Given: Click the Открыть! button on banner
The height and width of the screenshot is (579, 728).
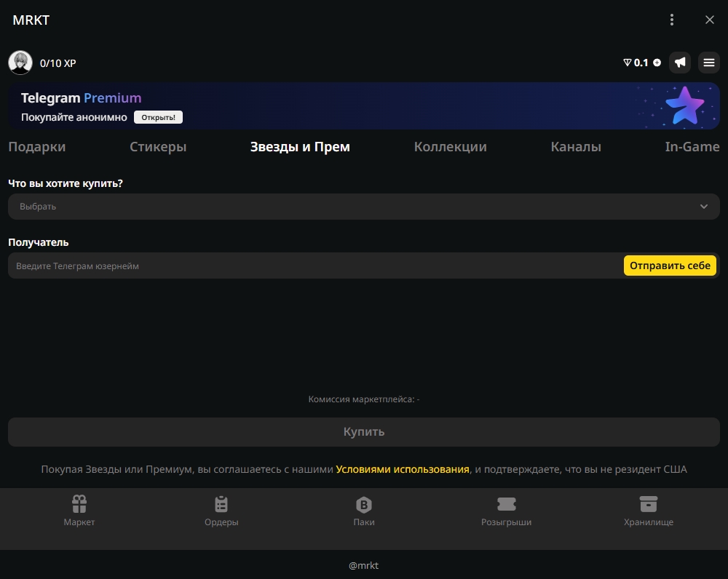Looking at the screenshot, I should [158, 117].
